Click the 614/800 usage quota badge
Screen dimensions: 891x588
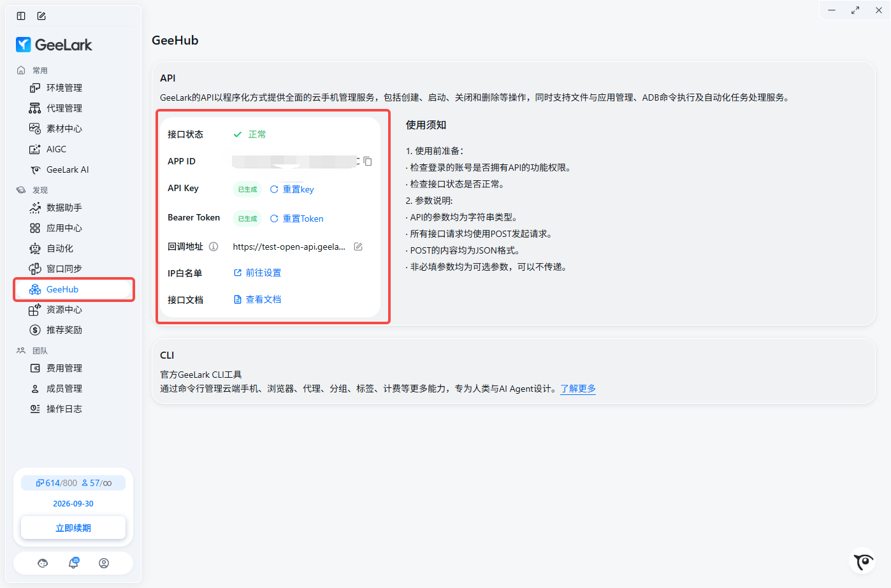pyautogui.click(x=56, y=483)
